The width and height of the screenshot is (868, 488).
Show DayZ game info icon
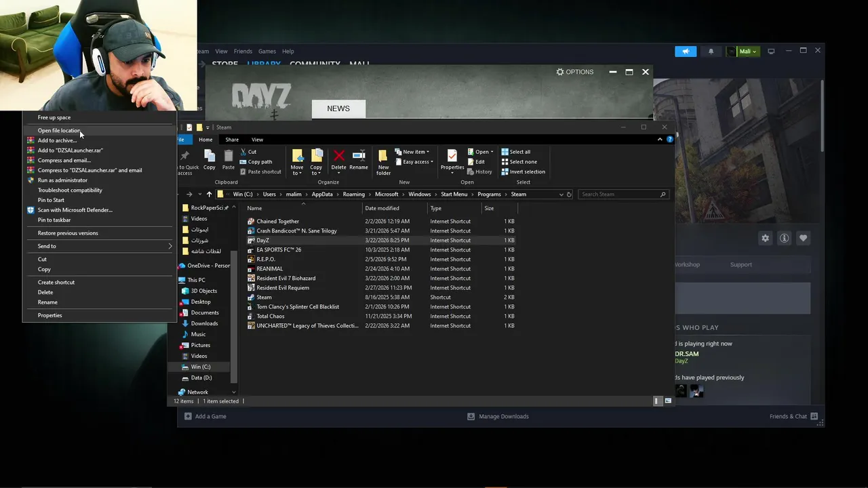click(x=785, y=238)
